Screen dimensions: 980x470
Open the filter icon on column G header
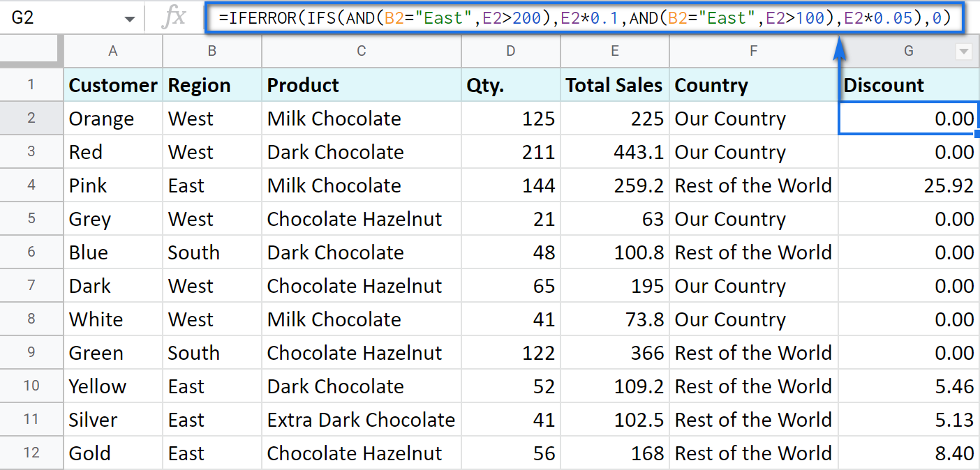click(x=963, y=51)
